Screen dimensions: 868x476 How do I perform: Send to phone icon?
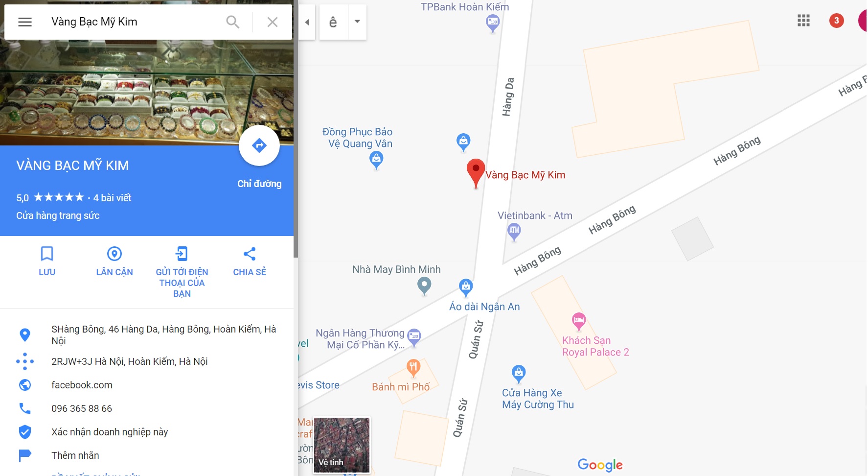[x=182, y=254]
